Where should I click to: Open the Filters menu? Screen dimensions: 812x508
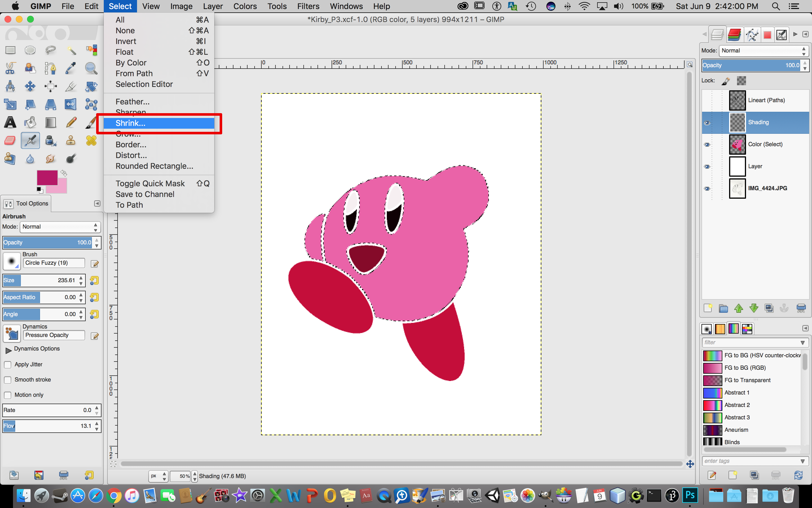point(308,6)
